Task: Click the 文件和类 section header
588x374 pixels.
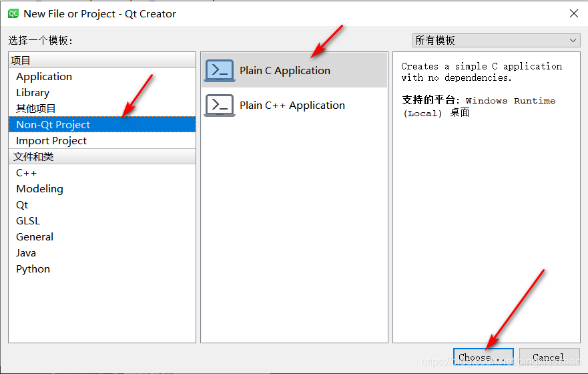Action: click(102, 156)
